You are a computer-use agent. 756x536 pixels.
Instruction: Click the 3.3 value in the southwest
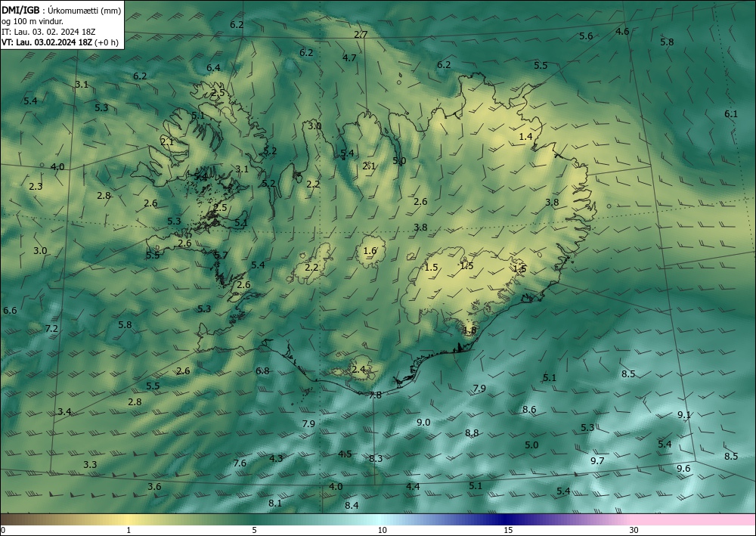90,465
